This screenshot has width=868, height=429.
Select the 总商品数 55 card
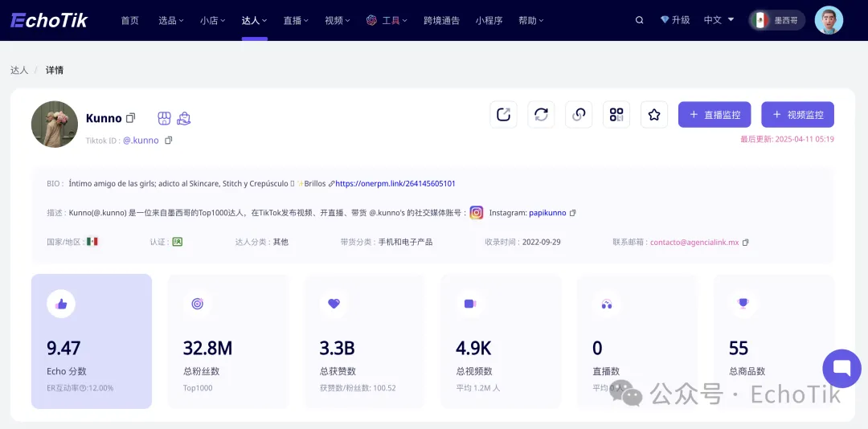click(x=774, y=341)
